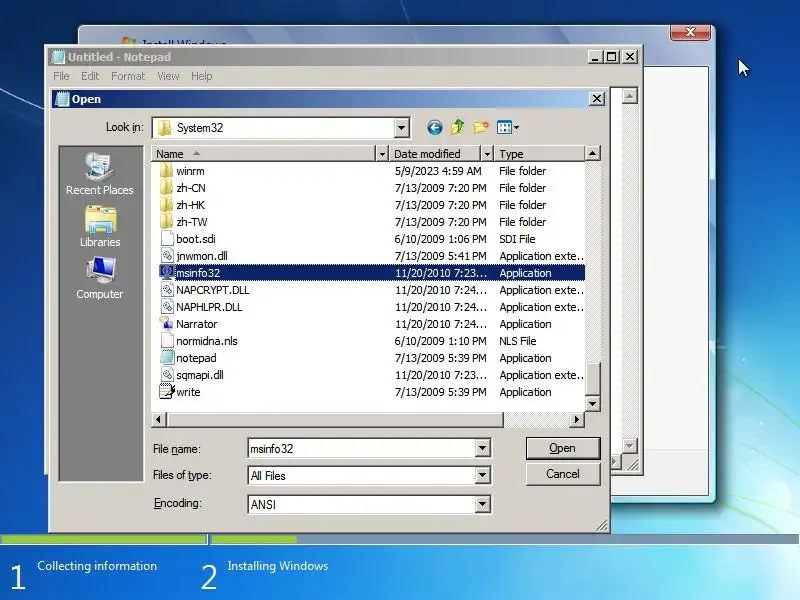Minimize the Notepad window

pyautogui.click(x=594, y=57)
